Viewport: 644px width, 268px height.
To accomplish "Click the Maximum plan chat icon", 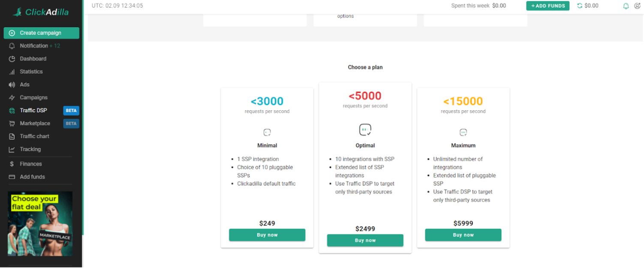I will tap(463, 132).
